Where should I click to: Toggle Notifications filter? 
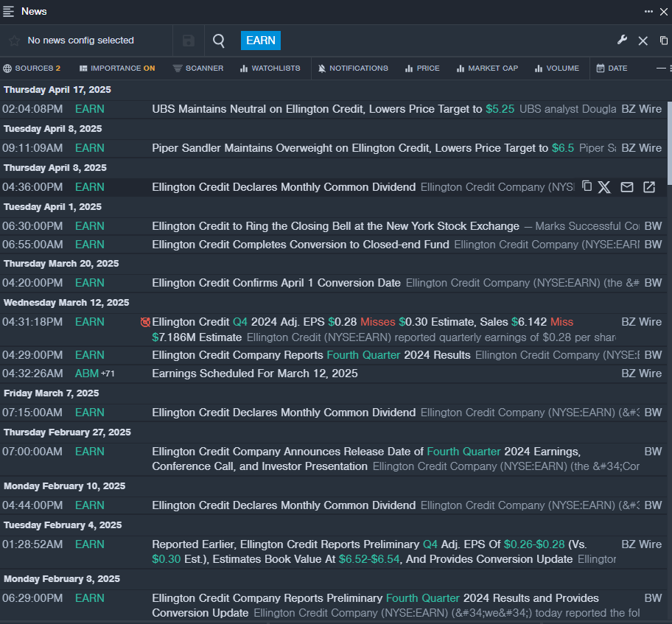[x=353, y=68]
